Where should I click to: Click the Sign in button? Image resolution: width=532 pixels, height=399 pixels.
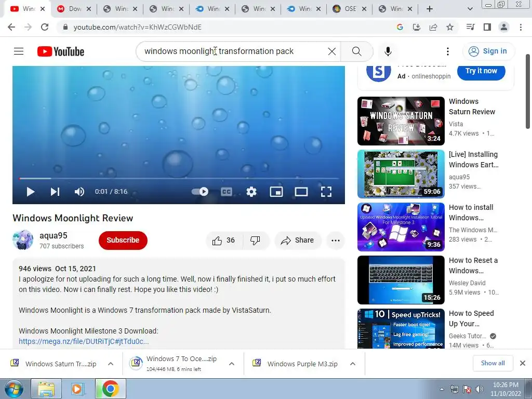488,51
